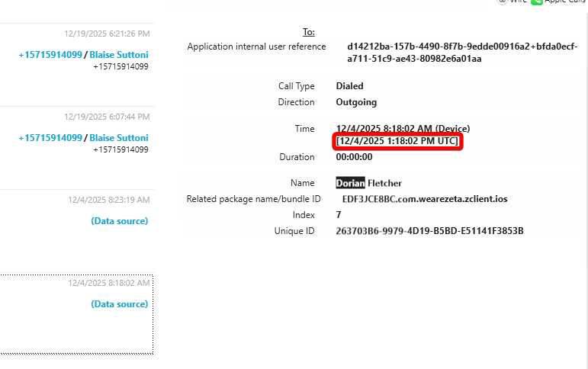Select the 12/4/2025 8:23:19 AM timestamp
The height and width of the screenshot is (369, 588).
(109, 200)
